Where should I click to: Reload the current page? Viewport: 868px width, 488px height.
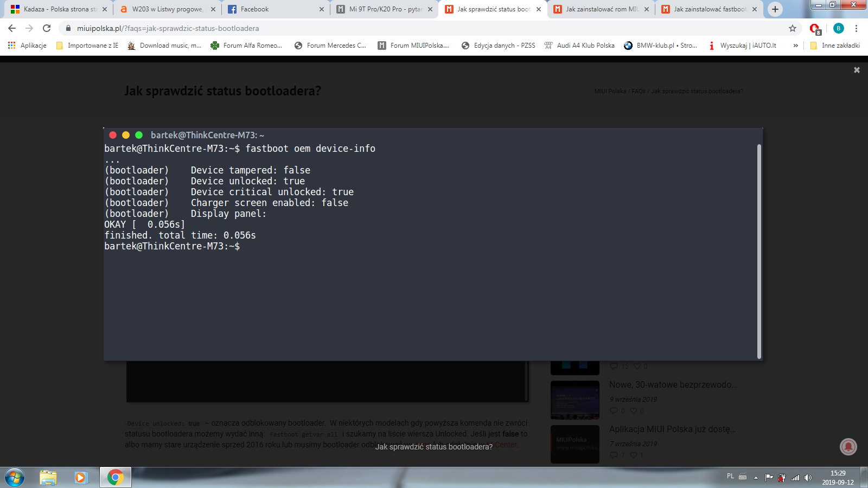coord(47,28)
